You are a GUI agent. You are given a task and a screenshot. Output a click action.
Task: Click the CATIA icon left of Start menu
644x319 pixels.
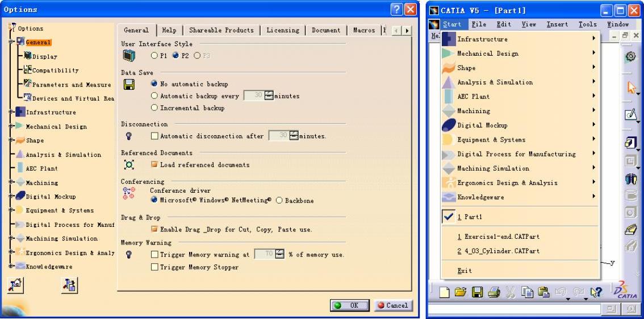pyautogui.click(x=434, y=24)
